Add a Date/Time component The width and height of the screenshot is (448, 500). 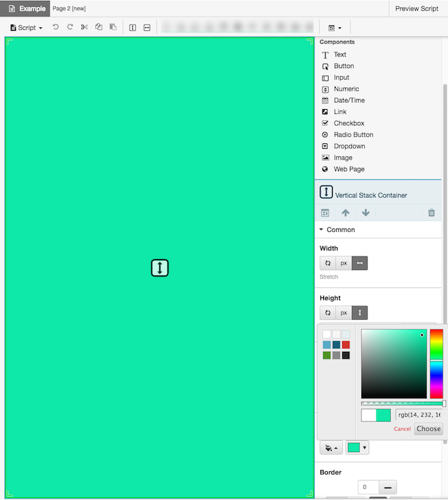(x=349, y=100)
